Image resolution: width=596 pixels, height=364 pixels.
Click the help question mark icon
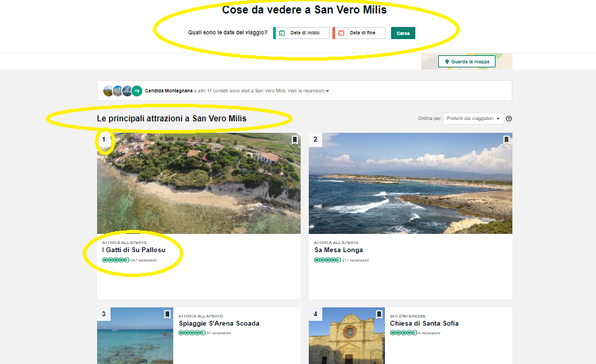pyautogui.click(x=509, y=119)
